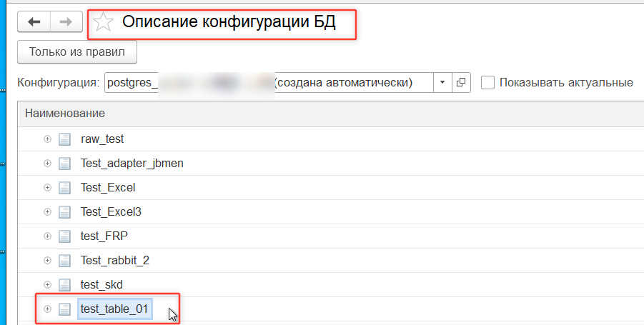The image size is (644, 325).
Task: Expand the raw_test tree node
Action: click(x=48, y=139)
